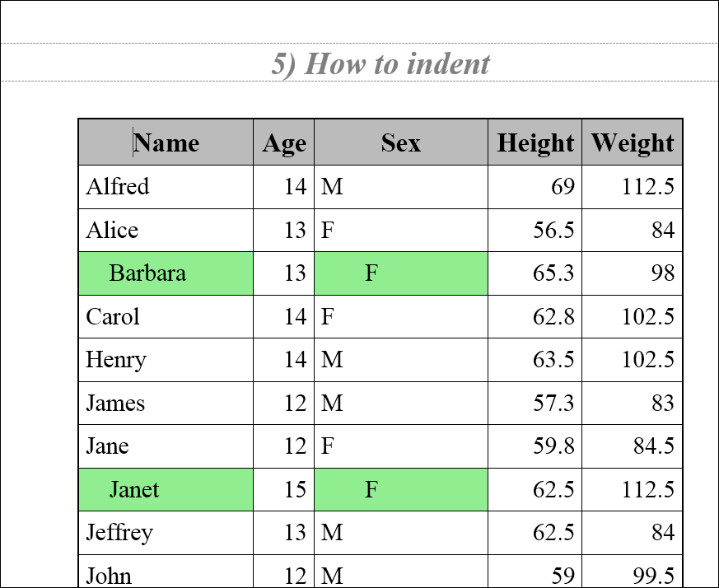Select the James name cell
The width and height of the screenshot is (719, 588).
click(115, 403)
